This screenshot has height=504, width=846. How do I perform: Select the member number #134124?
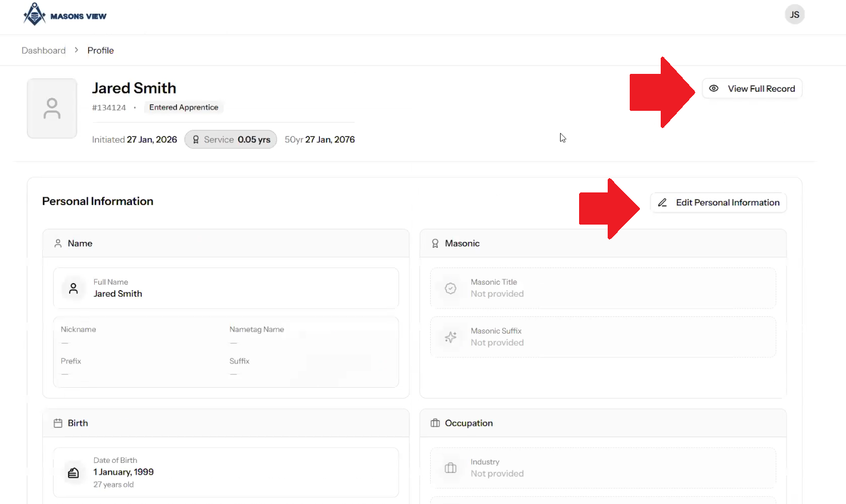(x=109, y=108)
